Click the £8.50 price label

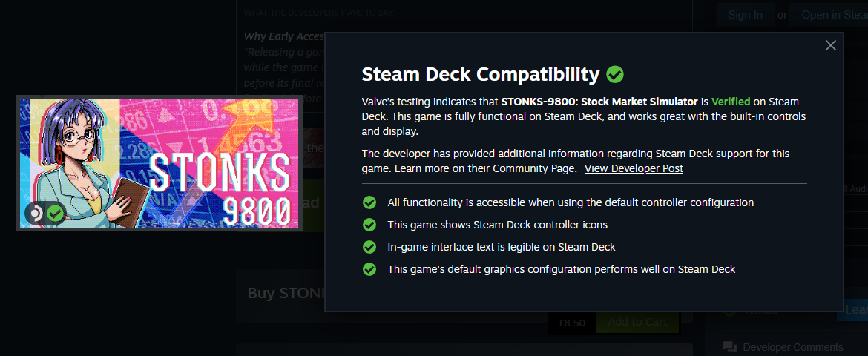point(572,323)
